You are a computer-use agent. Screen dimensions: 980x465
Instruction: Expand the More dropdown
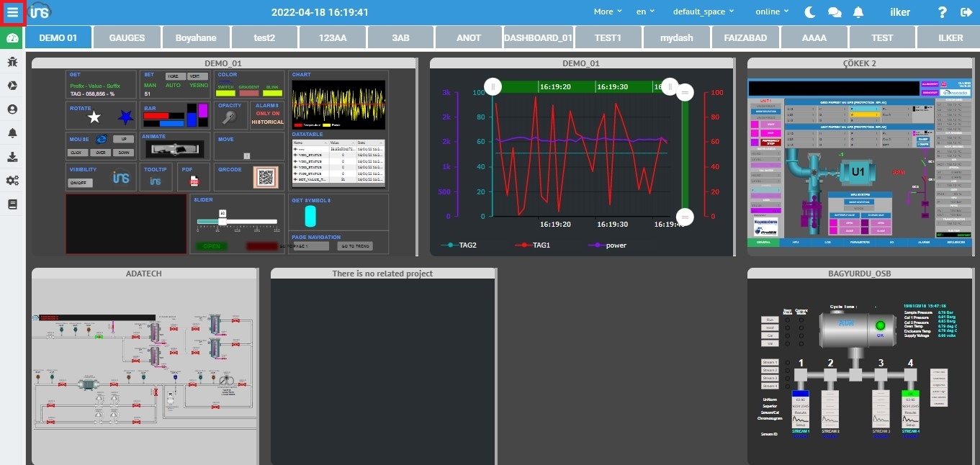point(608,12)
